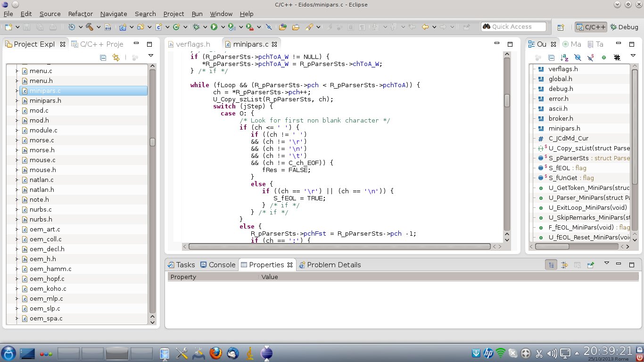Click the New file toolbar icon
The height and width of the screenshot is (362, 644).
8,27
